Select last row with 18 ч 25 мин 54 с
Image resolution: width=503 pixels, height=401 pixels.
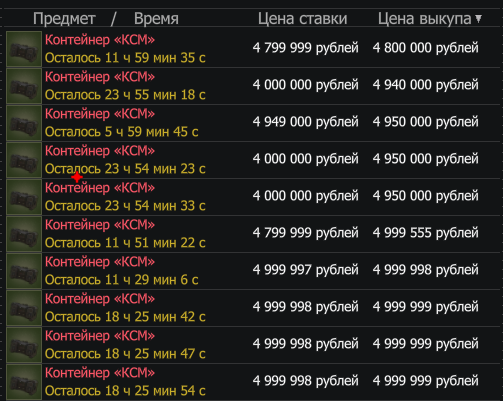coord(251,382)
